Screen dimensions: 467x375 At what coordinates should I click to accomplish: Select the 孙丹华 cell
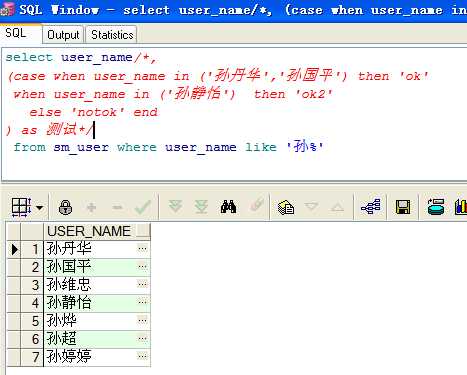tap(90, 249)
